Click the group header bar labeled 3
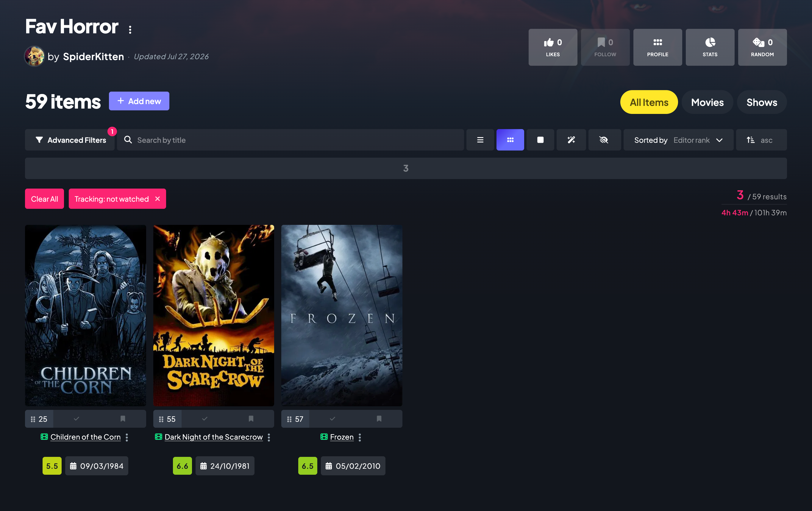 click(x=406, y=169)
